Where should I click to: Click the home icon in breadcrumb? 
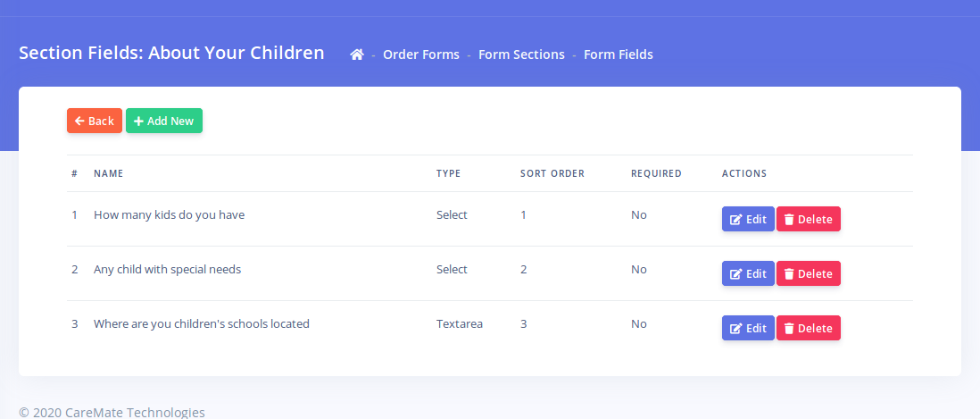357,54
